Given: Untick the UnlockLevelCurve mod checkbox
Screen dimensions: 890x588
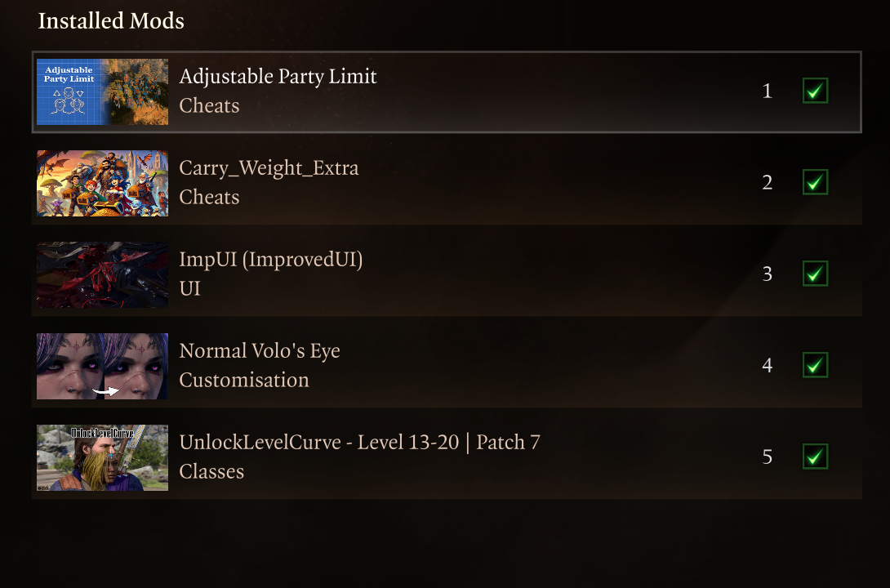Looking at the screenshot, I should click(815, 457).
